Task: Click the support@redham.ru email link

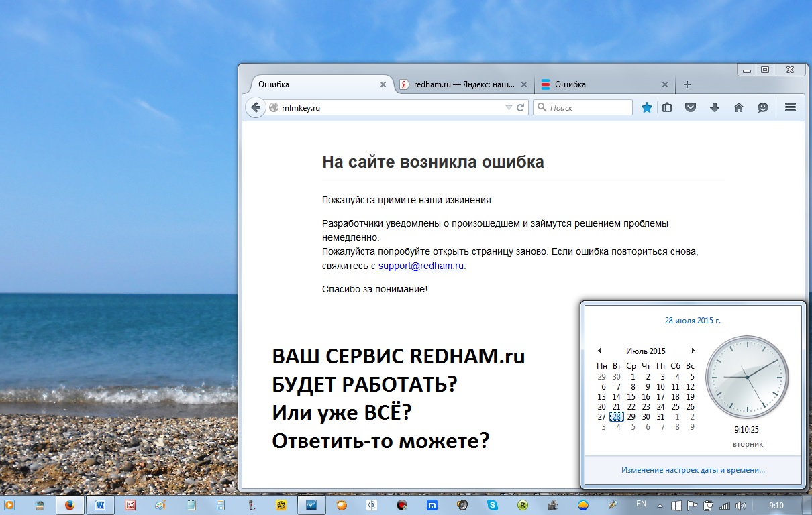Action: (x=421, y=266)
